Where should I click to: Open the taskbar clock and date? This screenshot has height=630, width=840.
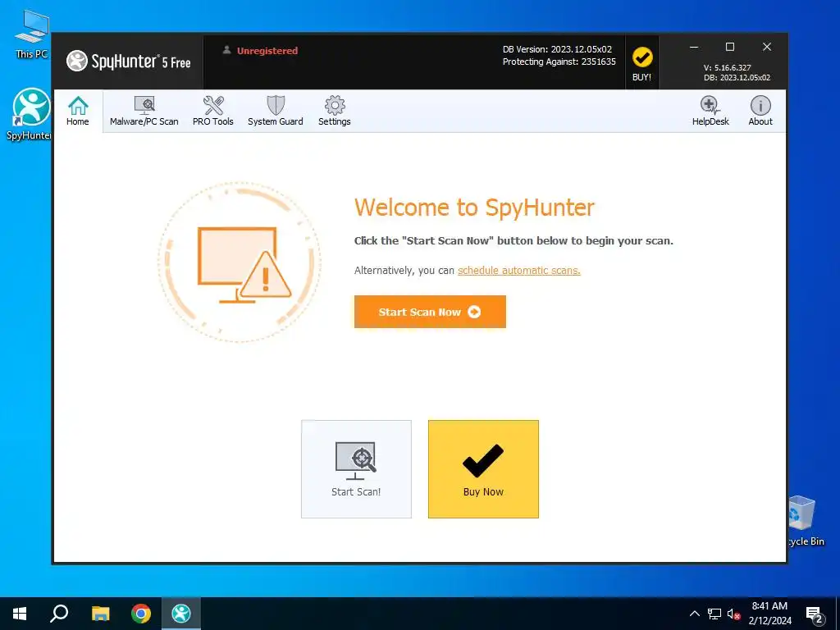coord(769,614)
